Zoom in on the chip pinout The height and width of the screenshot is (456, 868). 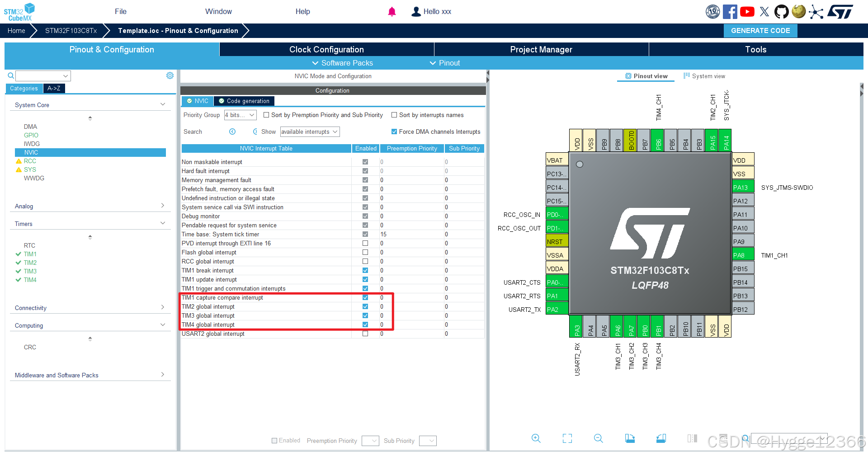[x=536, y=438]
